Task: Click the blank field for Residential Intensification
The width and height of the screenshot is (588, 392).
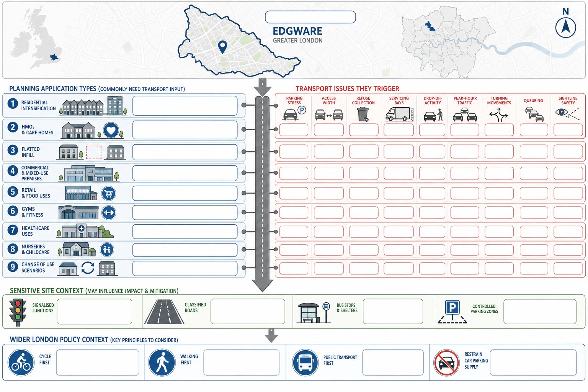Action: [x=185, y=106]
